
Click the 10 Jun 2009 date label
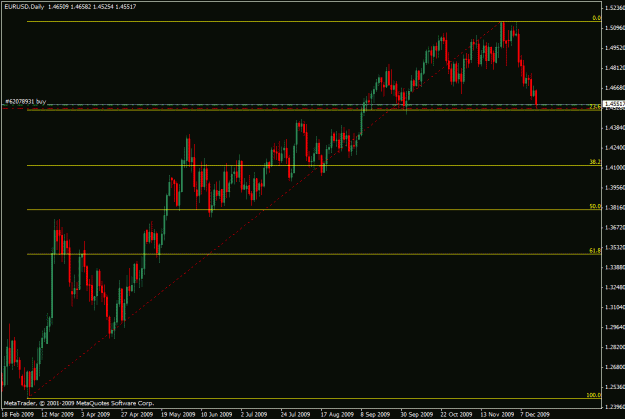click(x=216, y=415)
